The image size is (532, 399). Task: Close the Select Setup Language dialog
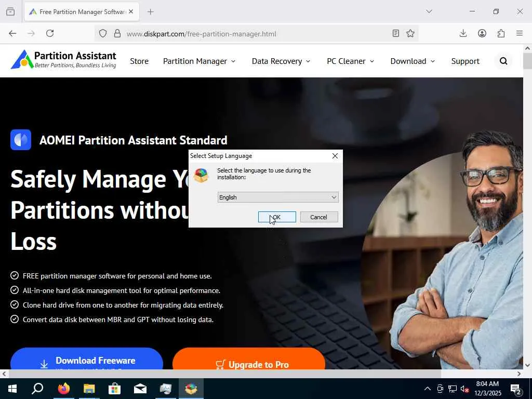click(x=335, y=156)
